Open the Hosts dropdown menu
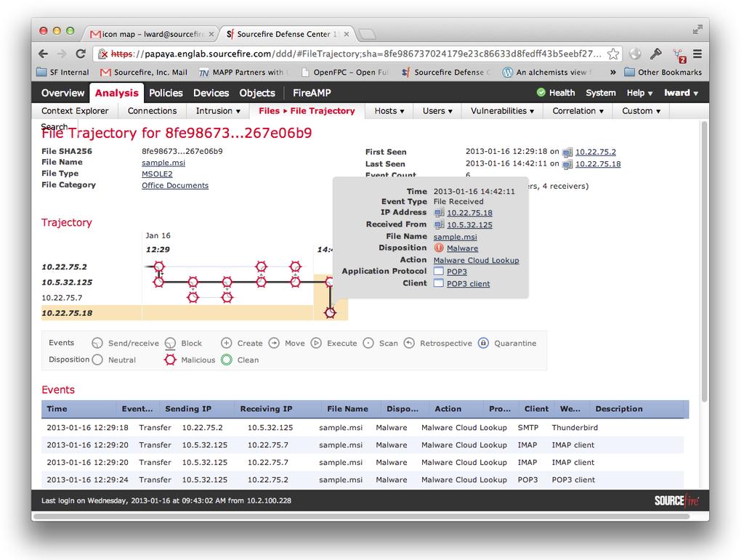Viewport: 744px width, 560px height. click(389, 111)
